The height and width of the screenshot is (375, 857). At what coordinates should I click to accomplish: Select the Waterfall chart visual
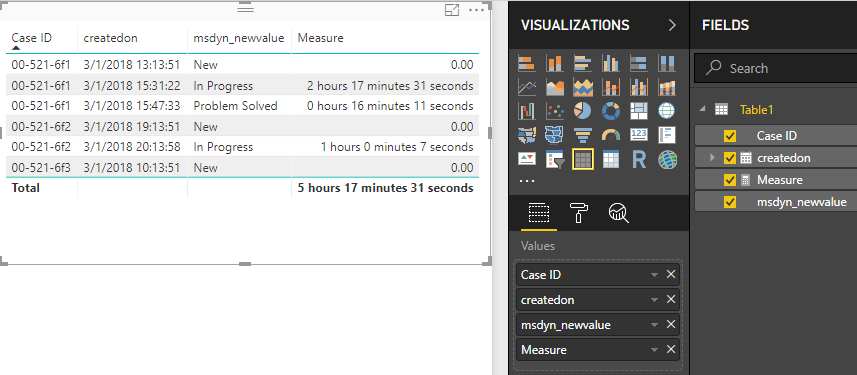(x=526, y=111)
